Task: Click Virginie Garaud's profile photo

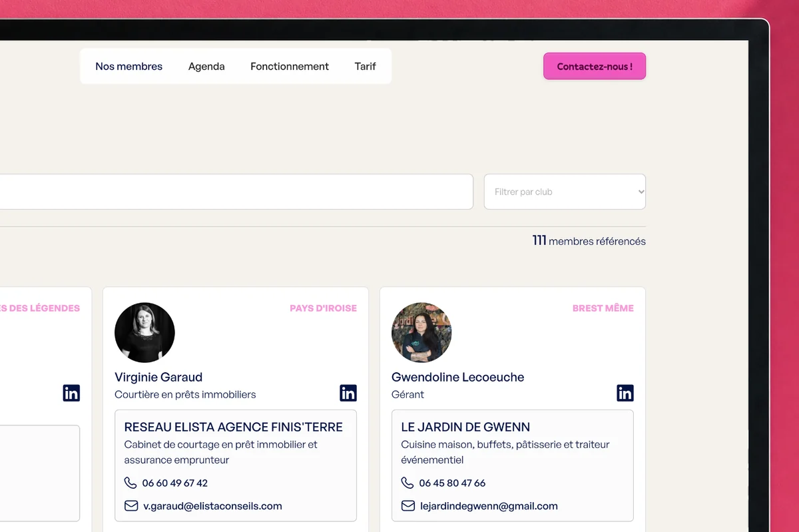Action: click(x=144, y=333)
